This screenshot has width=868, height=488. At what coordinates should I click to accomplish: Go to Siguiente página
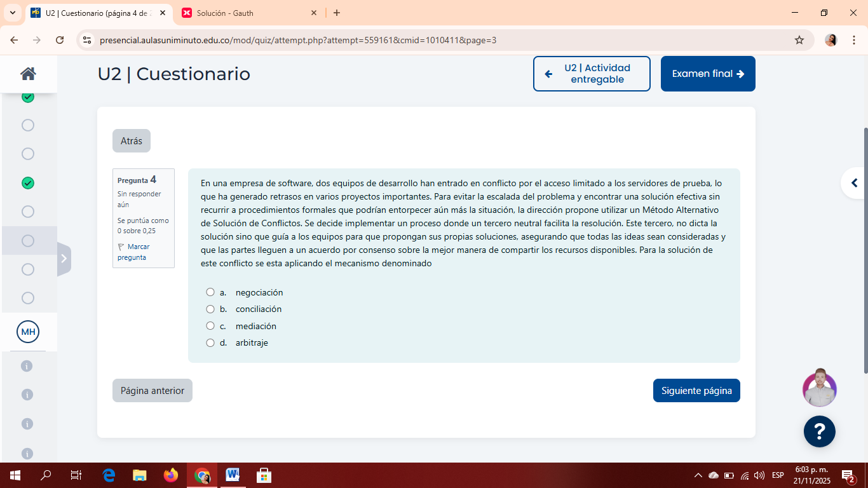(x=696, y=391)
